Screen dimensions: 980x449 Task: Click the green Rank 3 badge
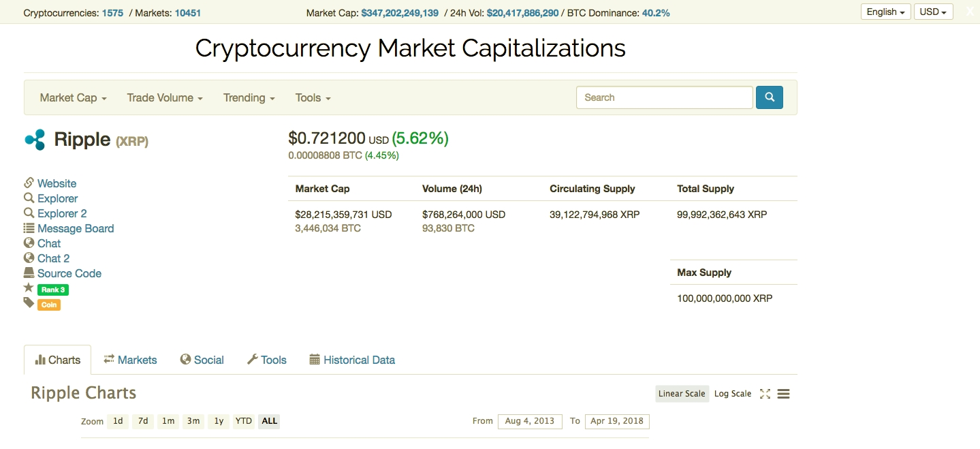[53, 290]
